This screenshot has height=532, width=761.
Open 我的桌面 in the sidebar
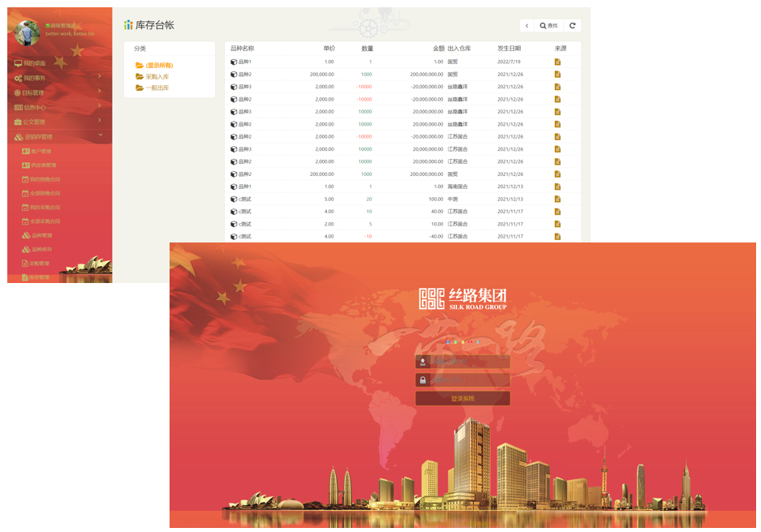pyautogui.click(x=29, y=63)
